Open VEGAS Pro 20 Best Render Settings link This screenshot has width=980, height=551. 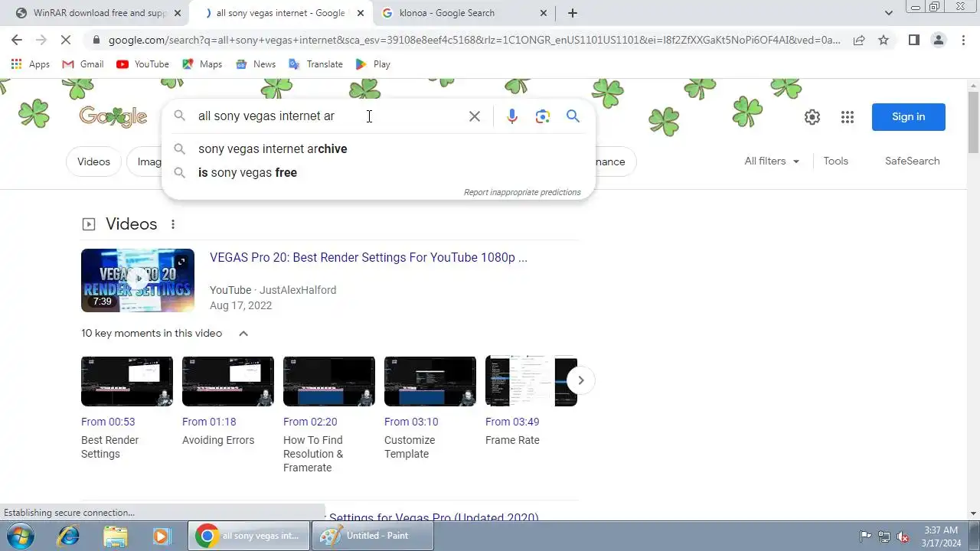point(368,258)
